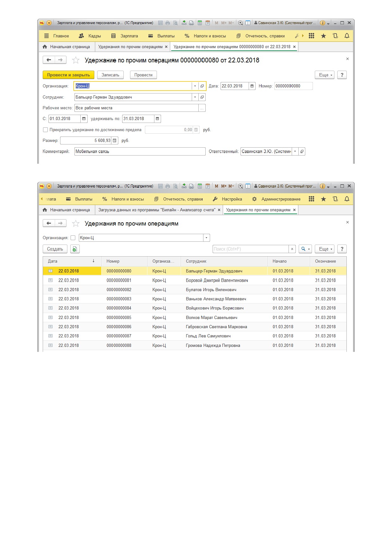Screen dimensions: 392x555
Task: Expand Организация Крон-Ц dropdown in lower window
Action: coord(207,238)
